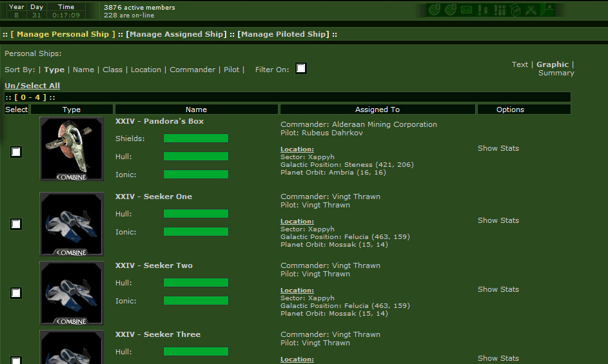Click the Select column header
This screenshot has height=364, width=608.
click(x=16, y=110)
